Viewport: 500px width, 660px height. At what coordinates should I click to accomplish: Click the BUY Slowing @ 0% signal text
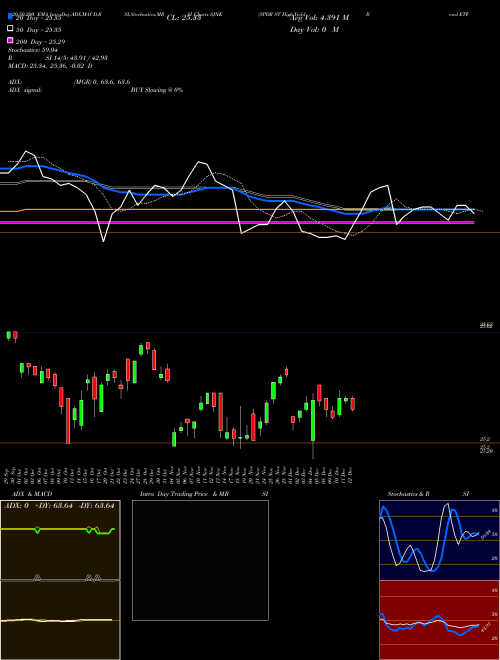click(157, 90)
